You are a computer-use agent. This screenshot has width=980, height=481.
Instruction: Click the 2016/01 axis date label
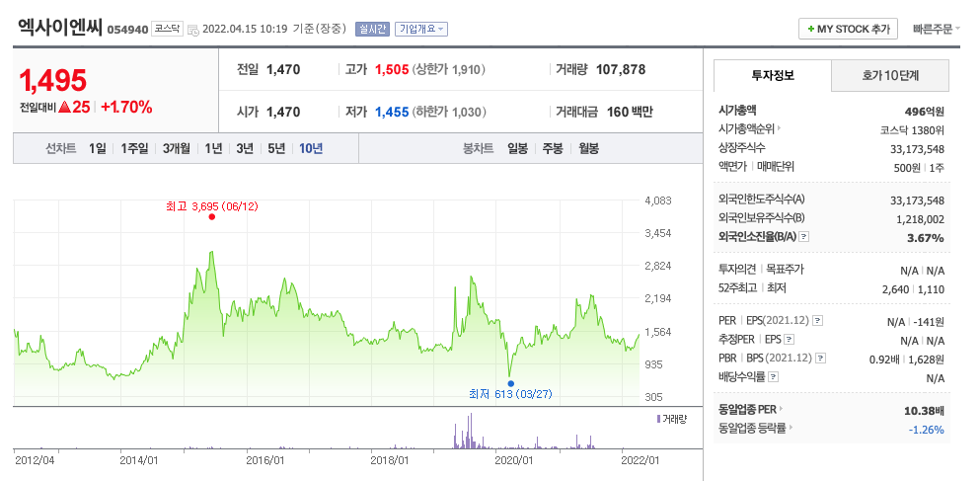[265, 459]
